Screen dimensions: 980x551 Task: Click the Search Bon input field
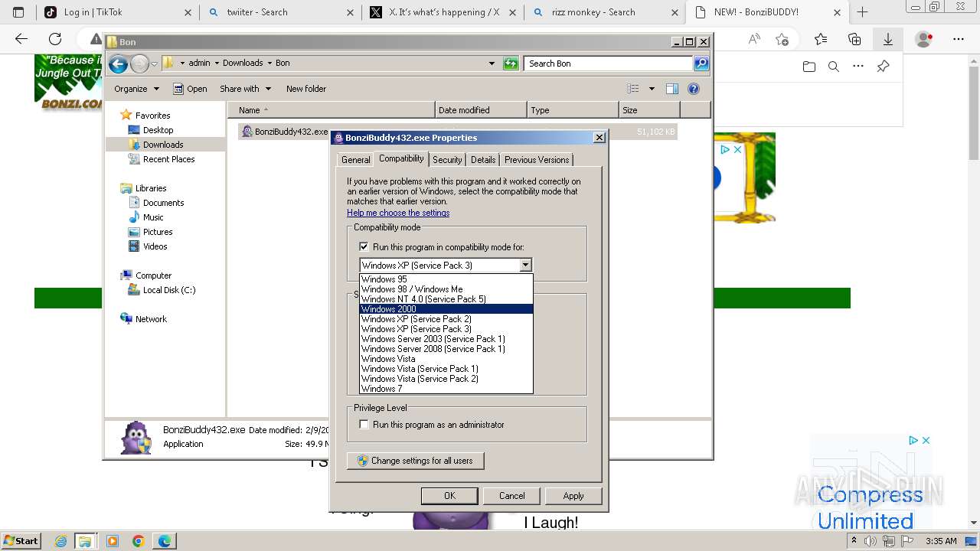point(609,64)
